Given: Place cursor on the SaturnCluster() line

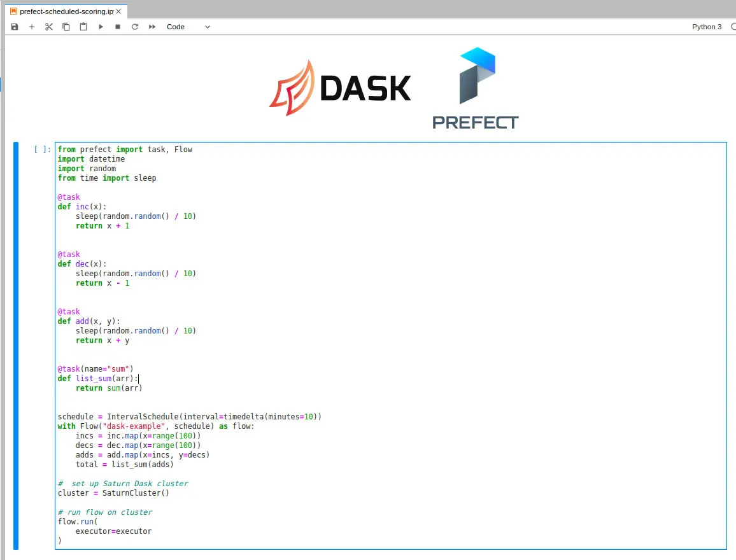Looking at the screenshot, I should tap(113, 493).
